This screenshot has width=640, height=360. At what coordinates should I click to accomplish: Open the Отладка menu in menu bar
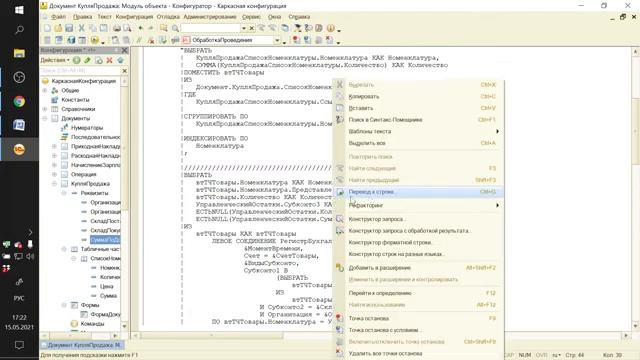[x=168, y=17]
